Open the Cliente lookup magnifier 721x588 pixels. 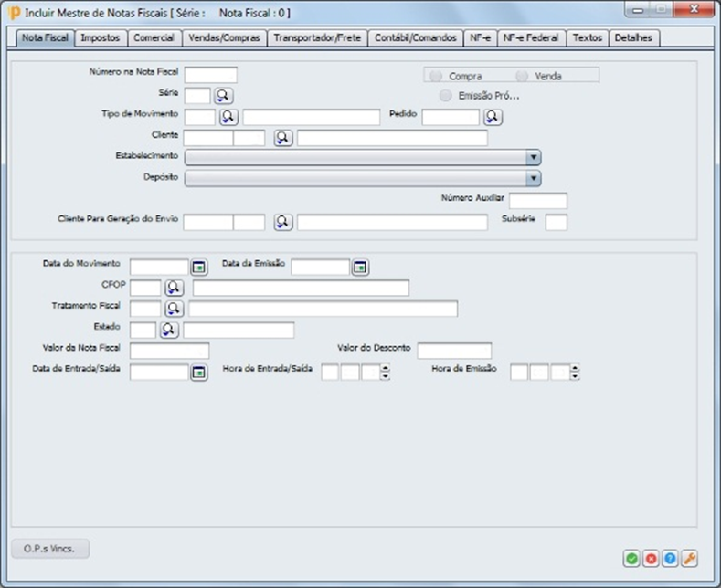pos(283,138)
